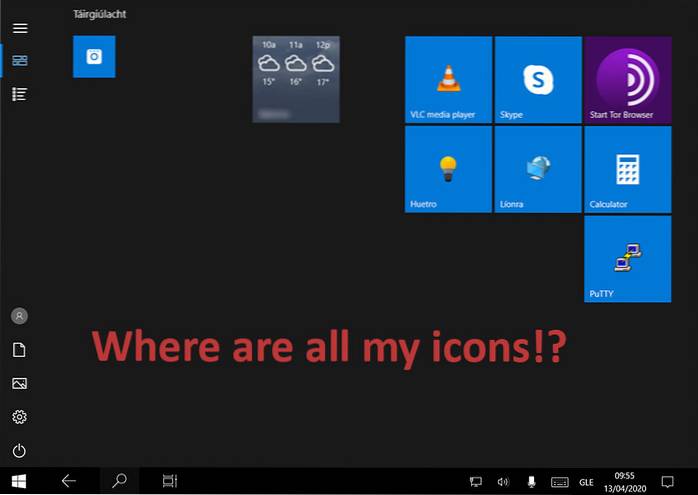The height and width of the screenshot is (495, 698).
Task: Open Documents from the Start sidebar
Action: [19, 350]
